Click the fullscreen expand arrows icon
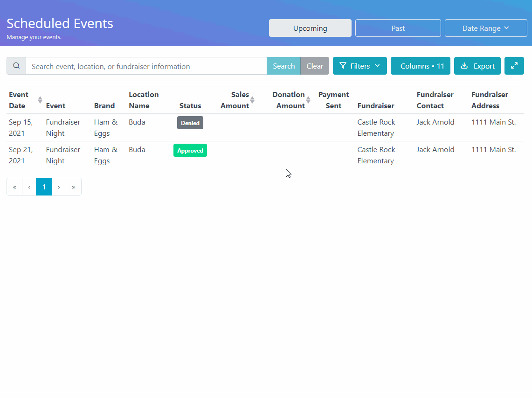Viewport: 532px width, 398px height. click(514, 66)
